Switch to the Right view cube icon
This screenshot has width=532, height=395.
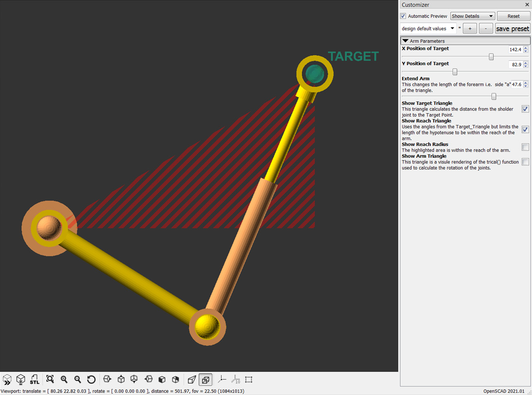point(107,379)
